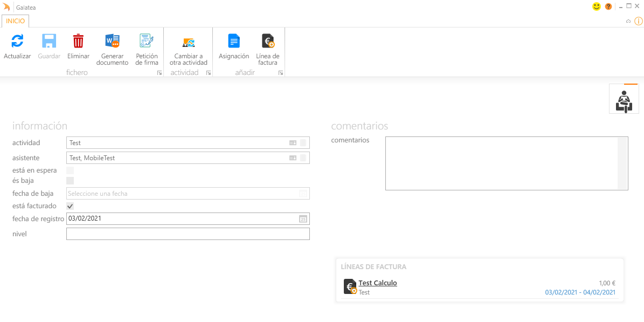Toggle the és baja checkbox
Viewport: 644px width, 322px height.
(70, 181)
